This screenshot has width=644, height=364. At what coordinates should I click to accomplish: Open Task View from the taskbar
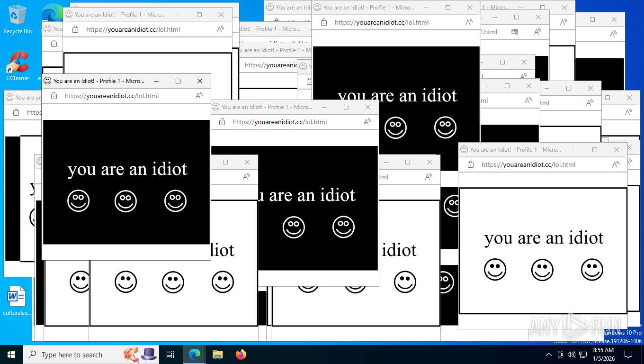point(170,355)
